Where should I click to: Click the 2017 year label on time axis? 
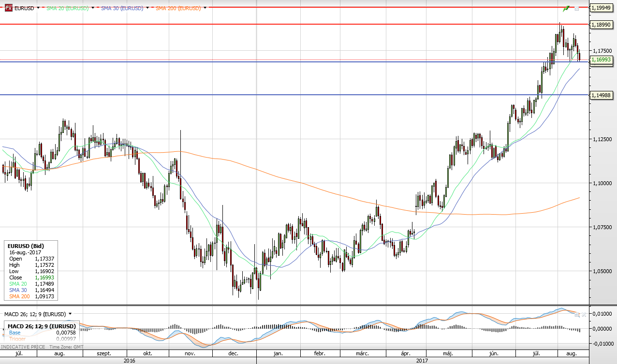(x=423, y=361)
